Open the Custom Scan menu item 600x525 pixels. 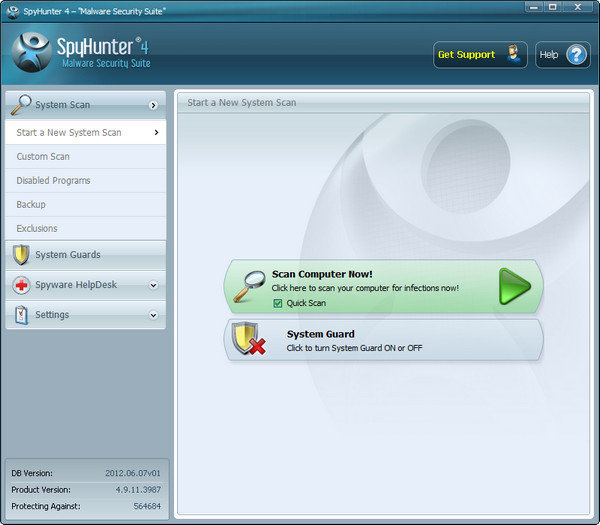pyautogui.click(x=43, y=157)
